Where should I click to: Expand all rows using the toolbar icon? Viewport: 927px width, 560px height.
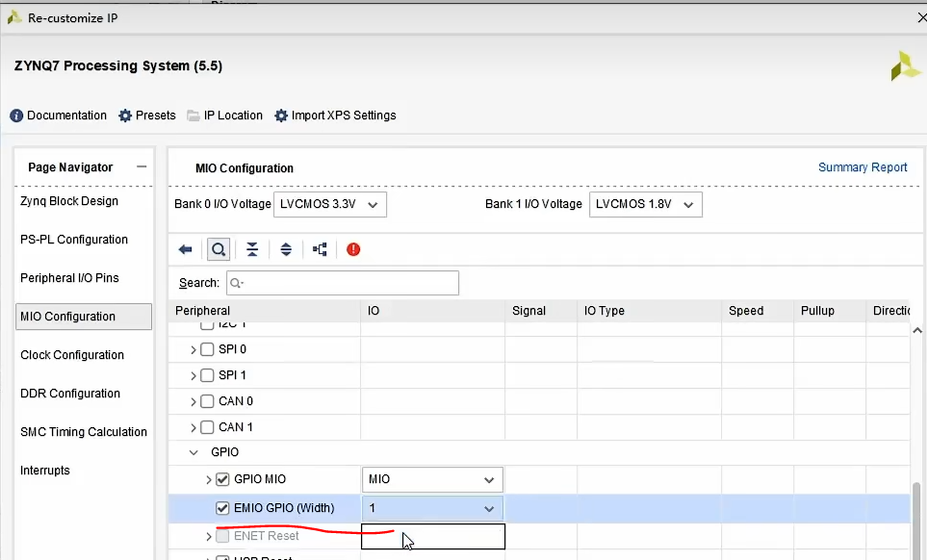tap(286, 249)
